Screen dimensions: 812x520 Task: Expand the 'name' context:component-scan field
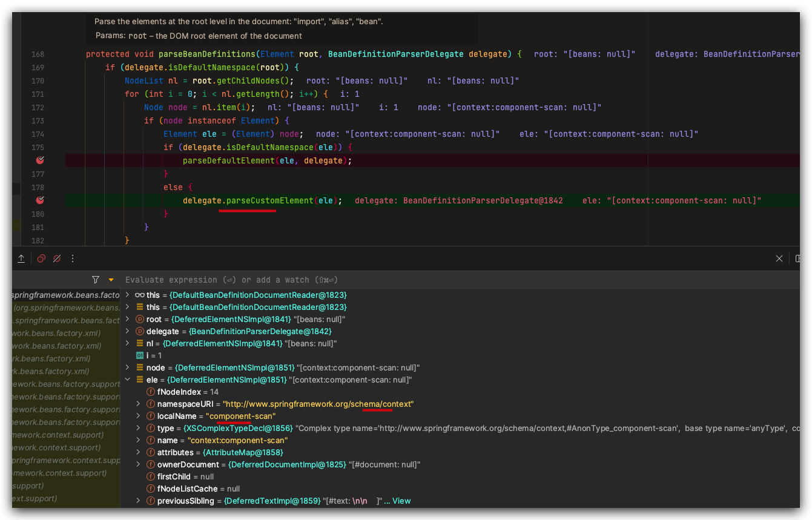point(138,440)
